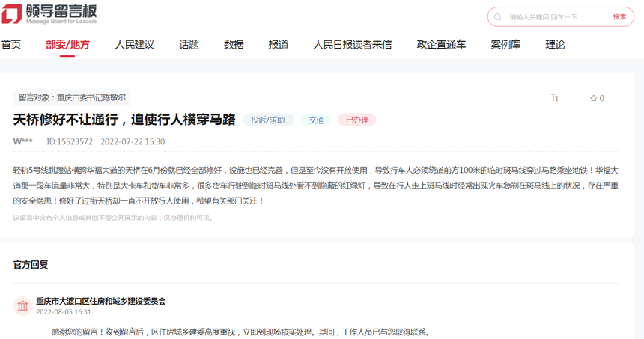This screenshot has height=339, width=644.
Task: Click the magnifier icon in search box
Action: point(498,17)
